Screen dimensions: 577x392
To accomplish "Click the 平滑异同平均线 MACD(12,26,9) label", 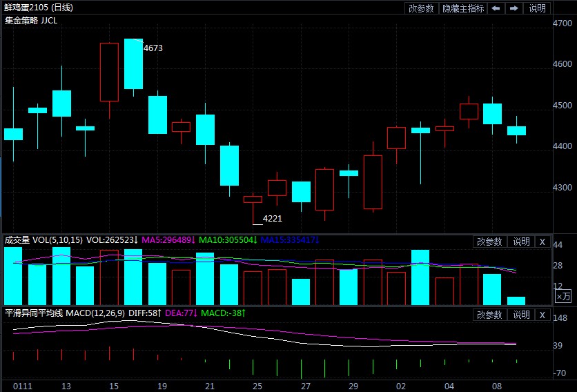I will pos(65,313).
